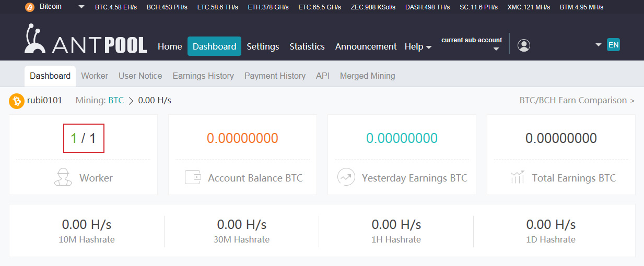Open the Merged Mining tab
The height and width of the screenshot is (266, 644).
(367, 76)
